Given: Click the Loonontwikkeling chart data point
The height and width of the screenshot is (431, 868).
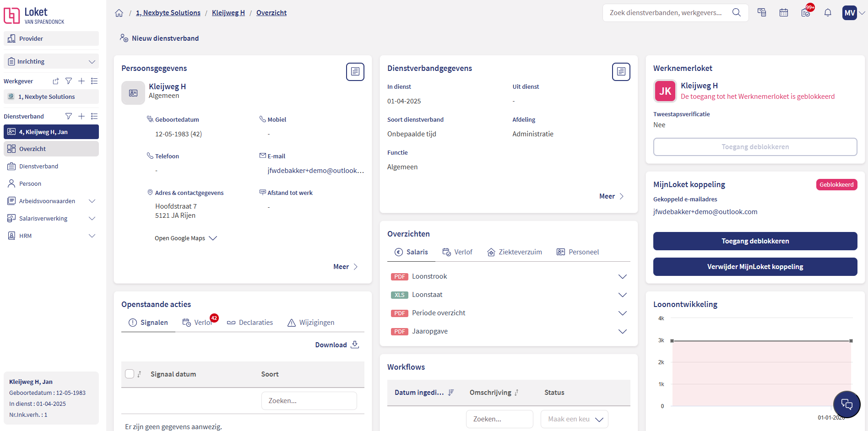Looking at the screenshot, I should click(851, 341).
